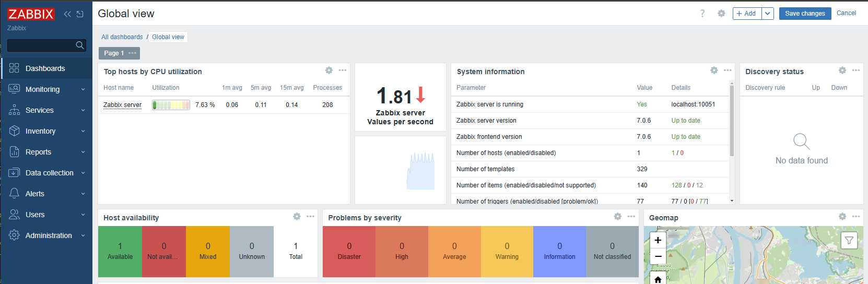This screenshot has height=284, width=868.
Task: Click the search magnifier icon in the sidebar
Action: 79,45
